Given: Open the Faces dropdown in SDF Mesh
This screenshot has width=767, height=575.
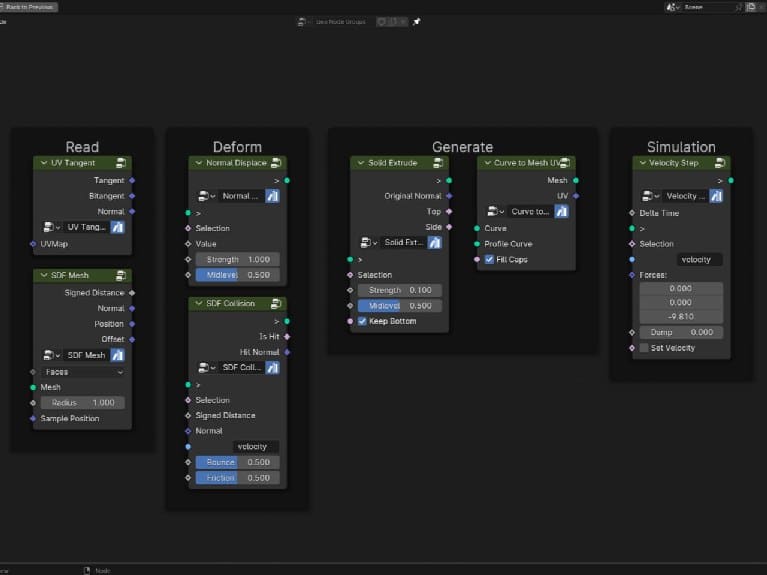Looking at the screenshot, I should (x=82, y=372).
